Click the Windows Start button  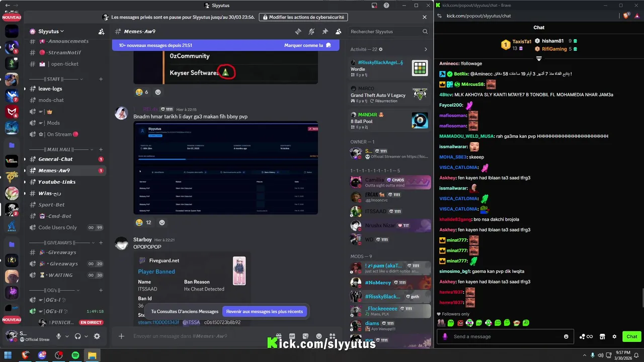click(9, 355)
